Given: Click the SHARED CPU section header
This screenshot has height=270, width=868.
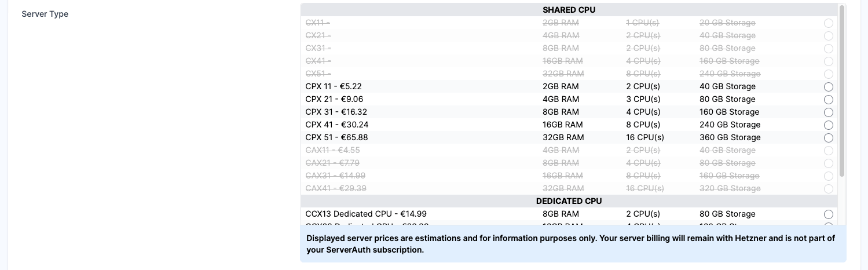Looking at the screenshot, I should [x=569, y=10].
